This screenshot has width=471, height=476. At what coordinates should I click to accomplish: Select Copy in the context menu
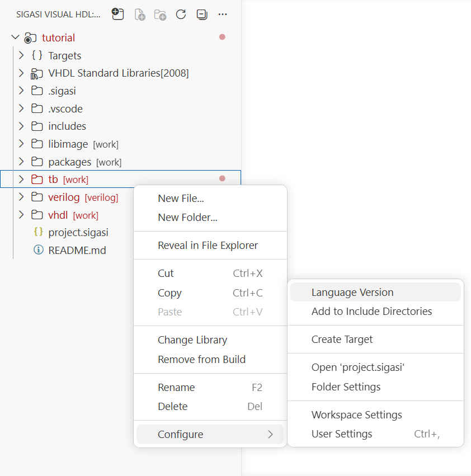pyautogui.click(x=210, y=293)
